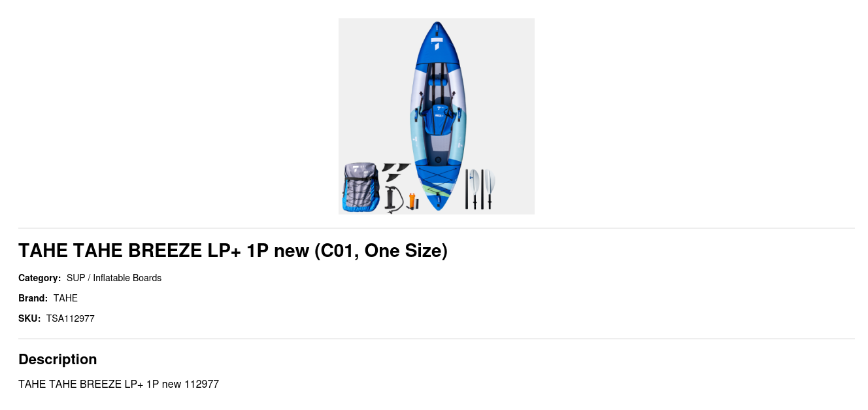This screenshot has width=868, height=410.
Task: Click the SKU number TSA112977
Action: click(71, 318)
